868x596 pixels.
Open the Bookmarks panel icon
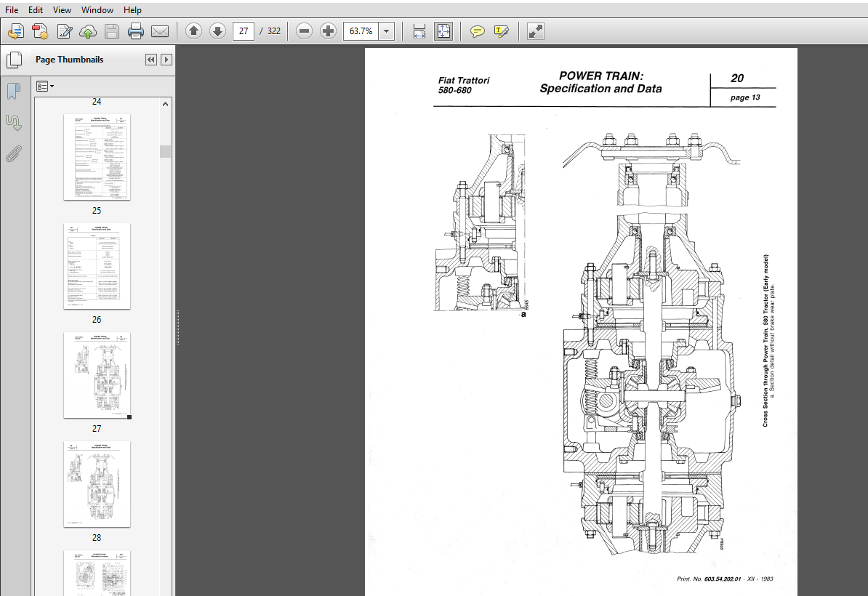14,92
